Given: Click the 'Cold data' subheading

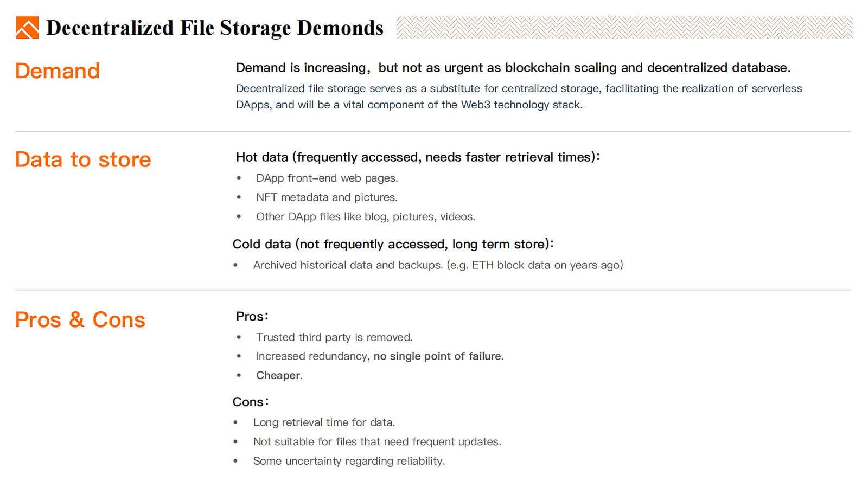Looking at the screenshot, I should [393, 244].
